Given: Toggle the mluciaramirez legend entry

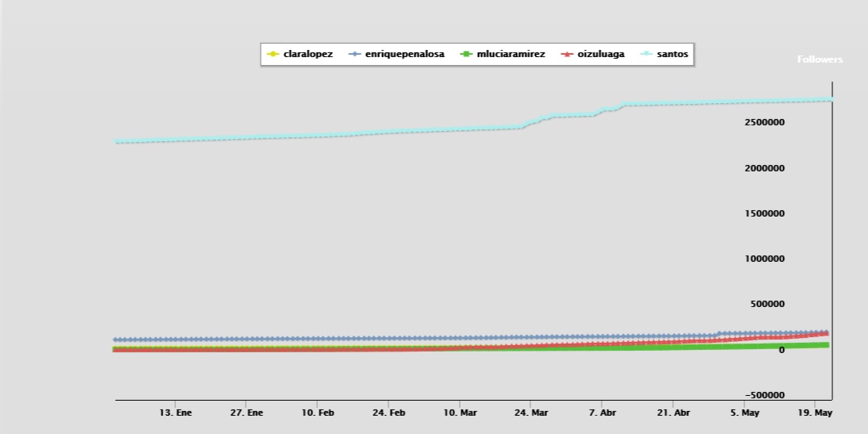Looking at the screenshot, I should tap(510, 55).
